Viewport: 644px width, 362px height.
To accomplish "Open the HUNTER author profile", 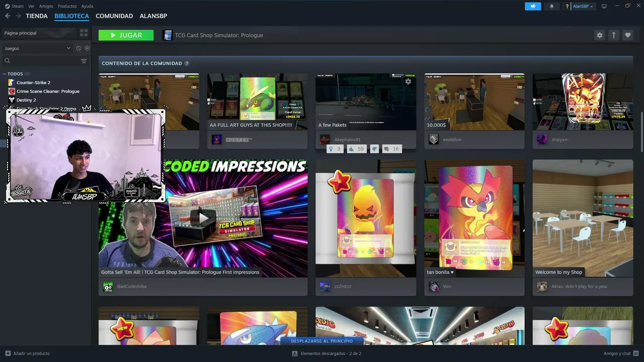I will pyautogui.click(x=239, y=139).
